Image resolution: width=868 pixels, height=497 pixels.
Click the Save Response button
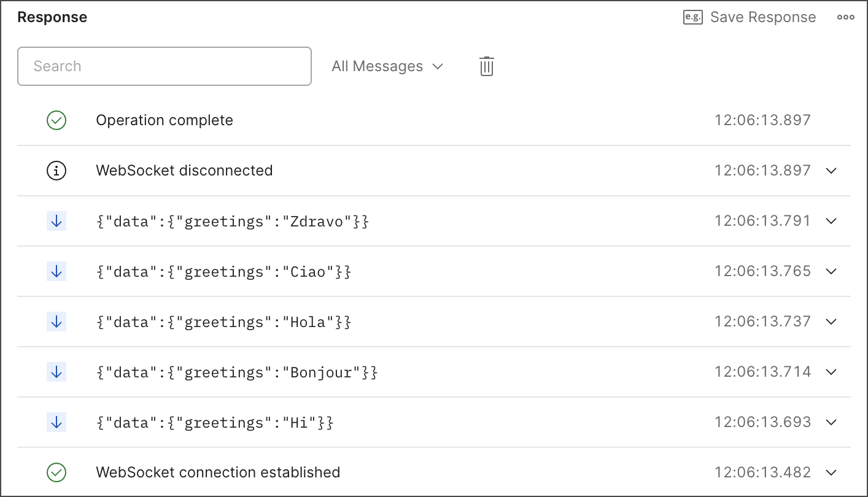(762, 17)
